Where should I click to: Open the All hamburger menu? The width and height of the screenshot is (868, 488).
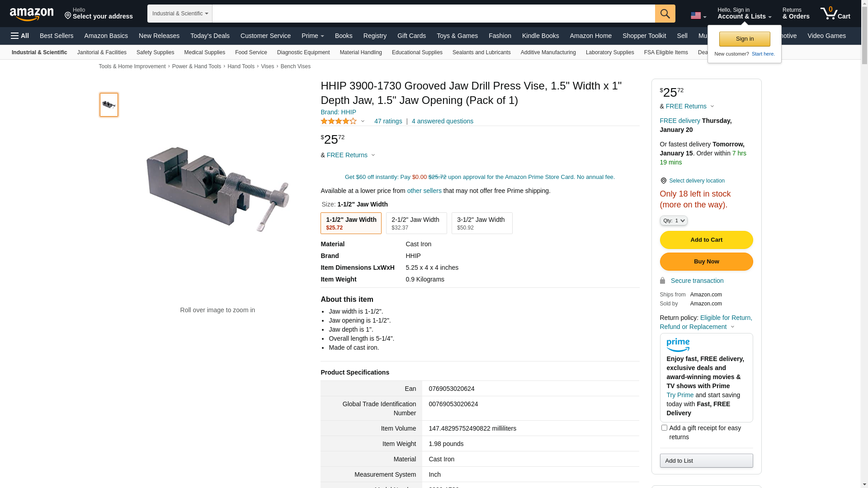click(x=20, y=36)
